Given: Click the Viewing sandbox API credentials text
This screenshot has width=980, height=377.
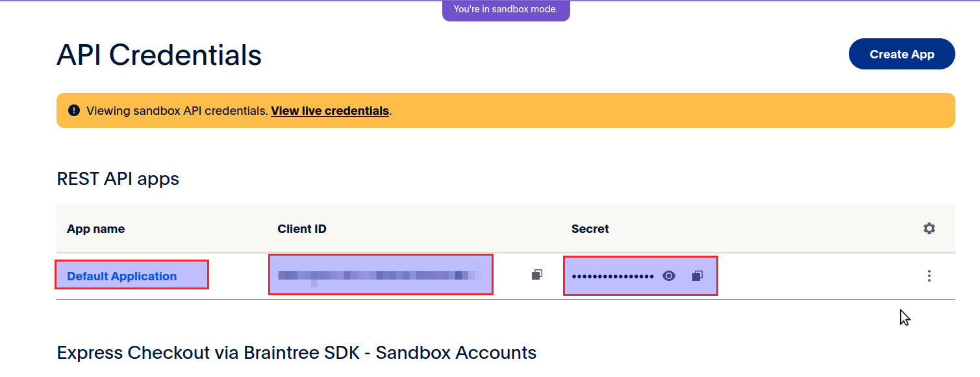Looking at the screenshot, I should coord(177,111).
